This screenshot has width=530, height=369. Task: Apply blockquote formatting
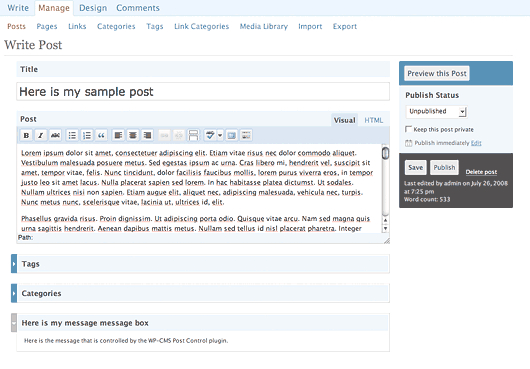101,136
